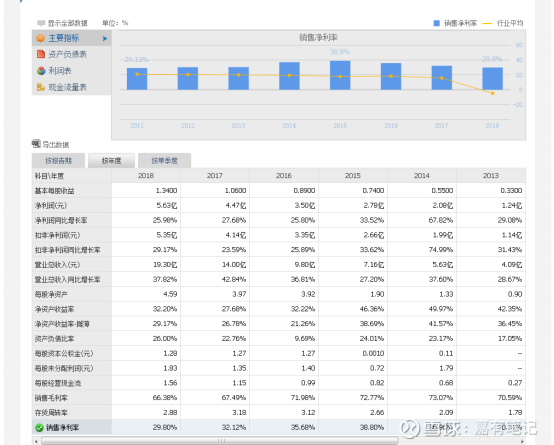
Task: Click the scrollbar left arrow
Action: [35, 441]
